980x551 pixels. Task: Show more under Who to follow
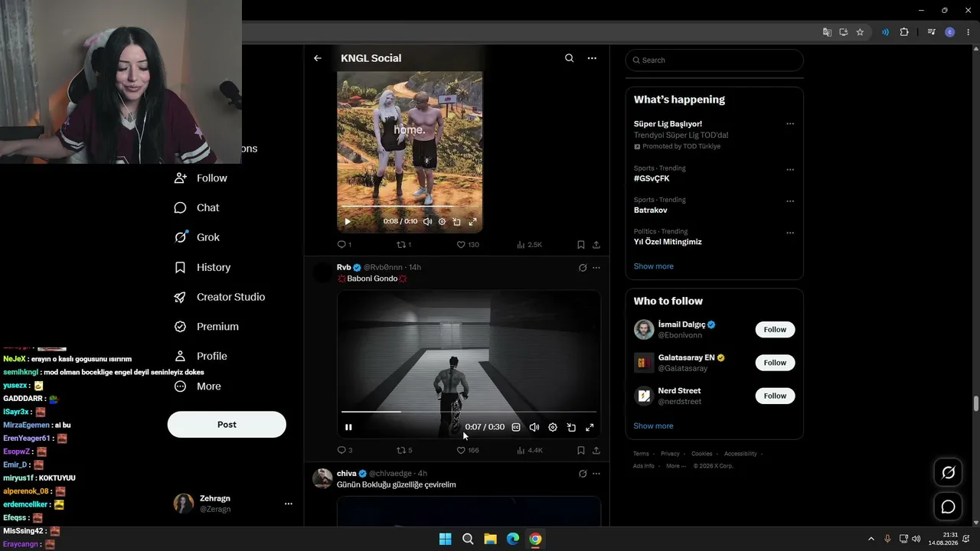pyautogui.click(x=654, y=426)
